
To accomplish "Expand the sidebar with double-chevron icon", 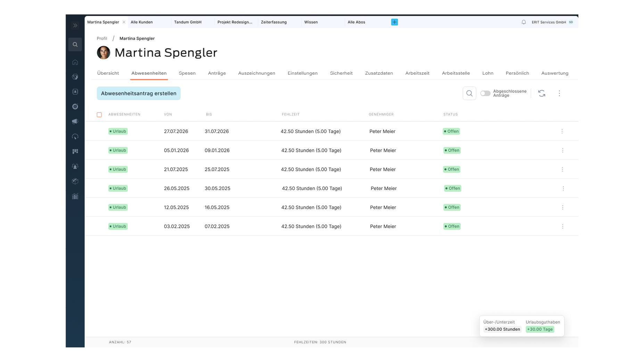I will [x=75, y=25].
